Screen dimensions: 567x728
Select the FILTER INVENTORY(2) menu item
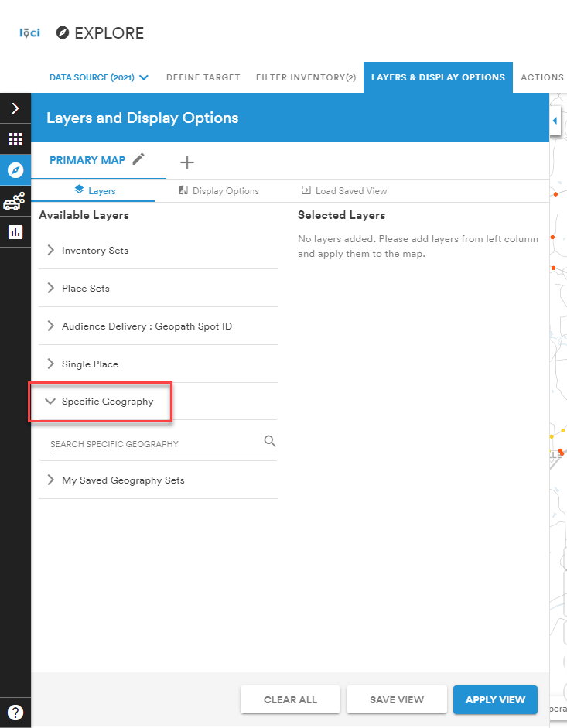coord(306,77)
